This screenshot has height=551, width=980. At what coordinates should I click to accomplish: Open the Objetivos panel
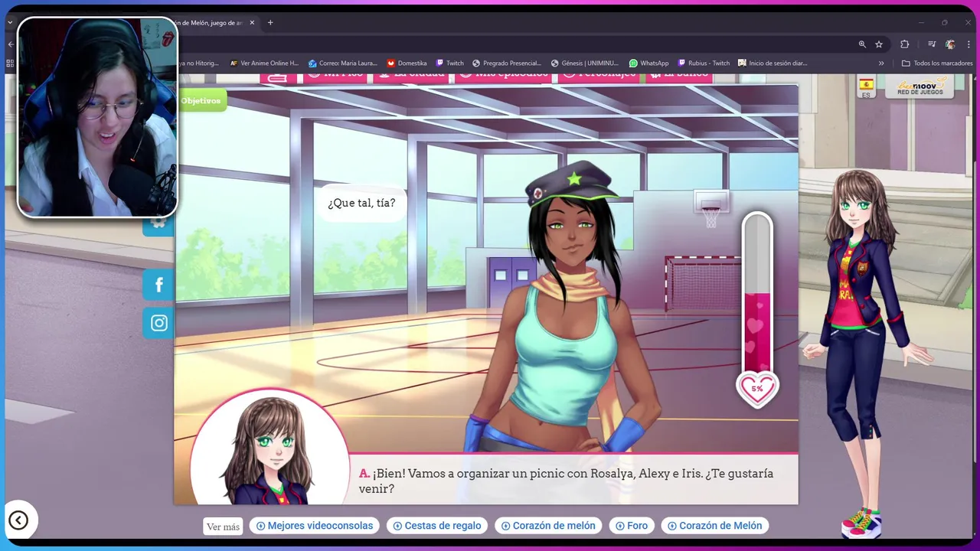tap(201, 100)
